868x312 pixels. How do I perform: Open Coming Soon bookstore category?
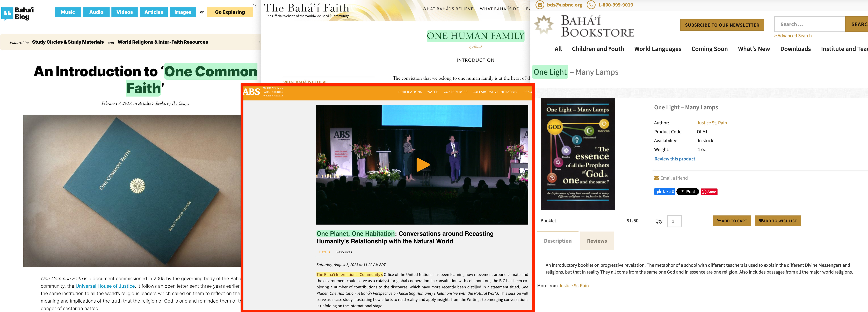coord(709,49)
